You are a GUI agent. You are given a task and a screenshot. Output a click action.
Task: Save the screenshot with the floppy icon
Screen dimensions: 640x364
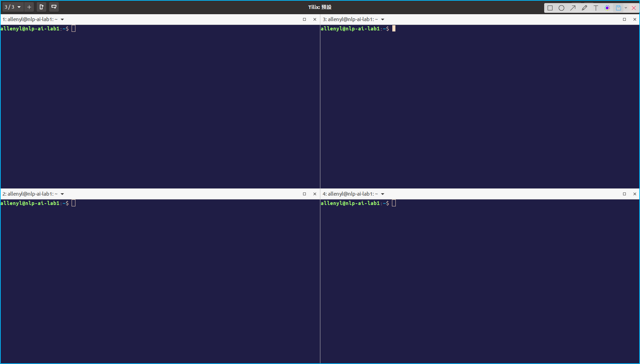tap(618, 8)
